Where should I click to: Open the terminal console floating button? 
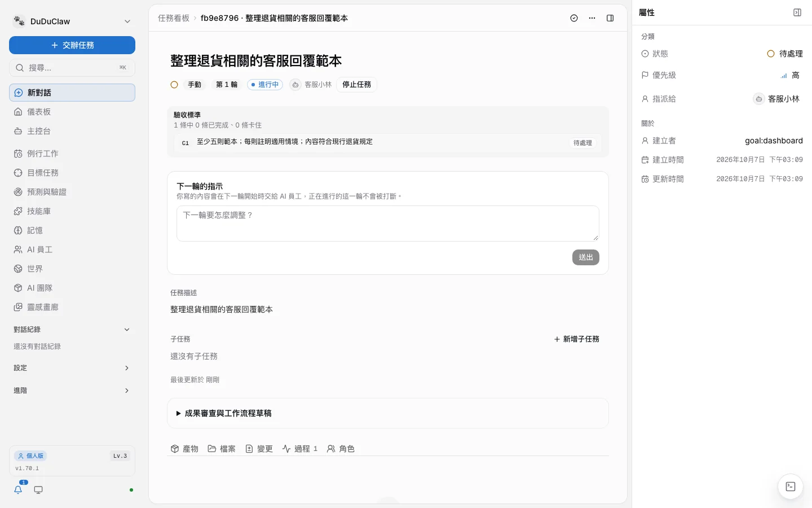pos(791,487)
